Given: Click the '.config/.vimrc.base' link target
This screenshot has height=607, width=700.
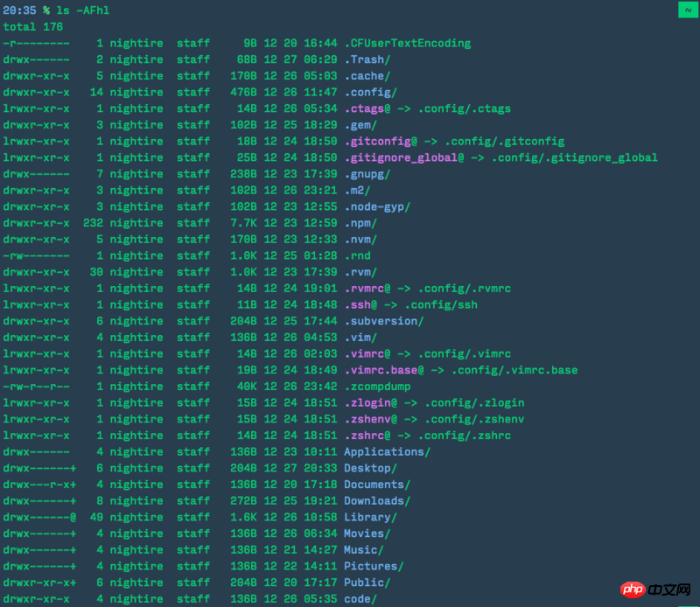Looking at the screenshot, I should [514, 371].
